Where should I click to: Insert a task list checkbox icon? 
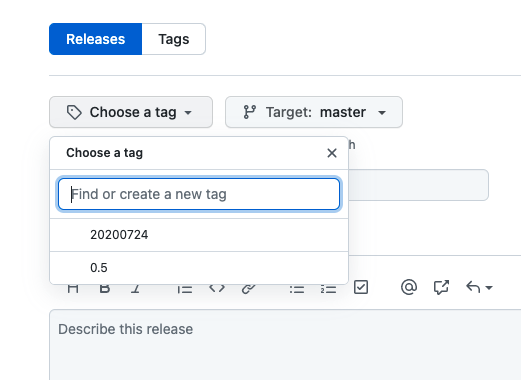pos(361,287)
